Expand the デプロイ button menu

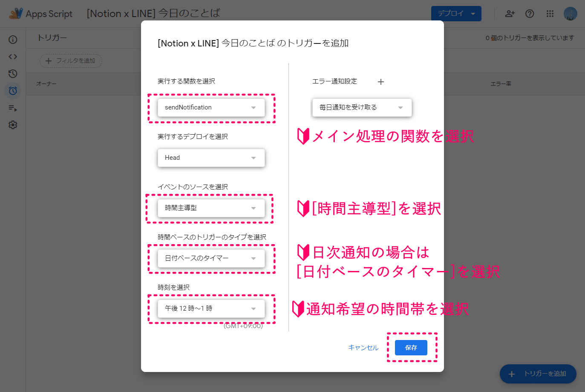pos(456,14)
